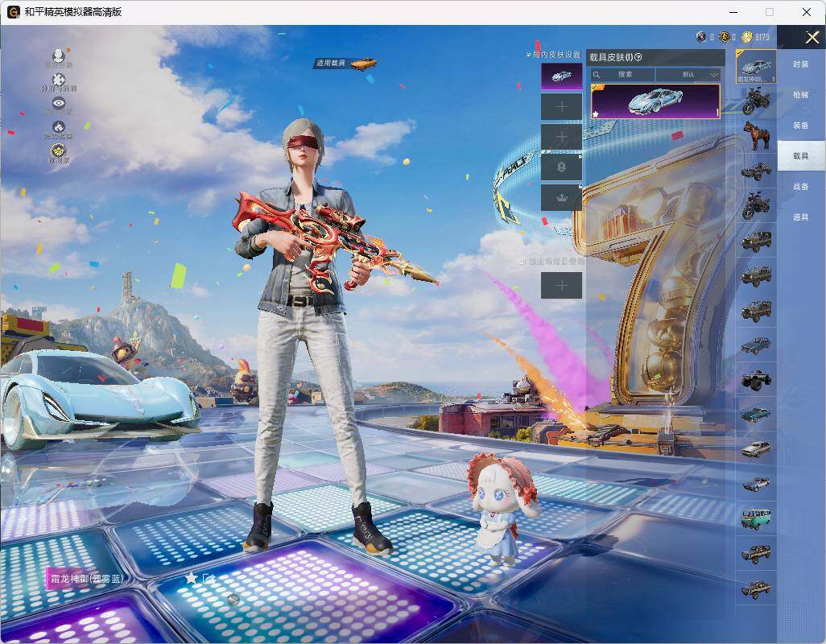Click the character portrait icon at top left

59,57
